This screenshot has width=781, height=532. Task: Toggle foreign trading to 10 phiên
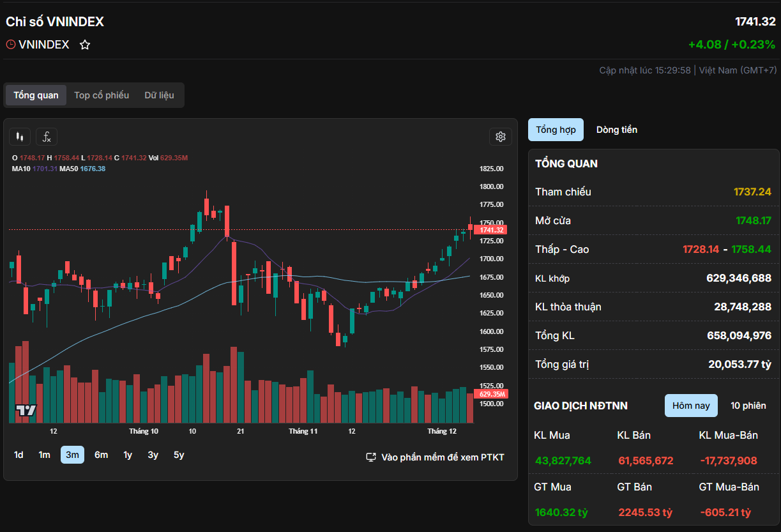[x=748, y=406]
